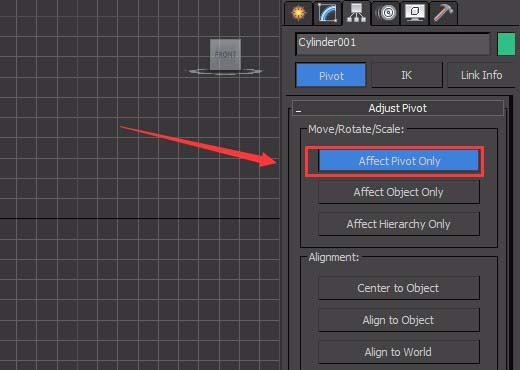Open the Create command panel tab

tap(298, 13)
